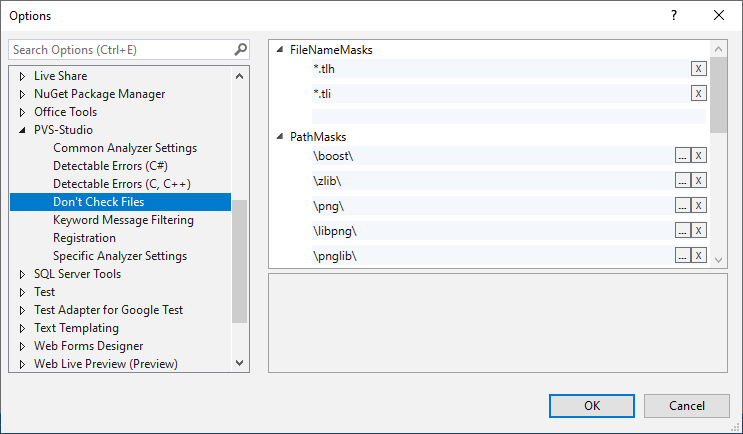The width and height of the screenshot is (743, 434).
Task: Select Common Analyzer Settings page
Action: click(124, 148)
